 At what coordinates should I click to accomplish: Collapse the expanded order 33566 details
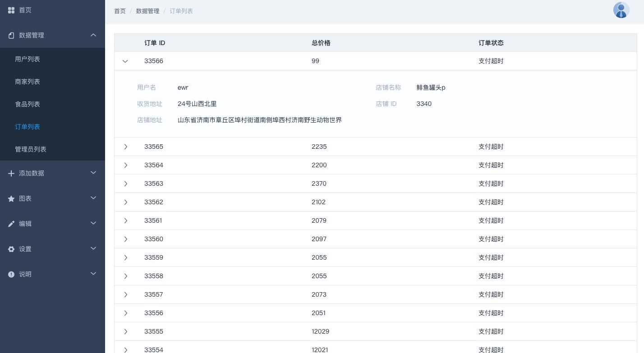[125, 61]
